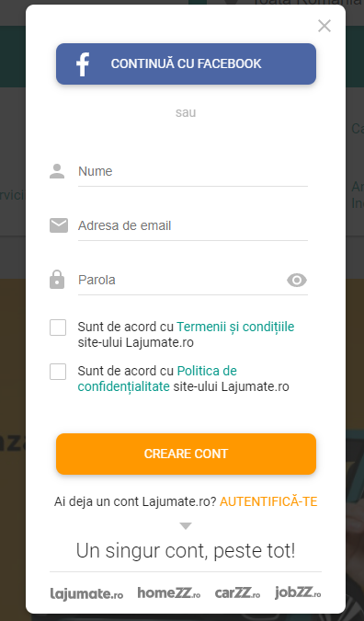Focus the Nume input field
Screen dimensions: 364x621
click(193, 171)
